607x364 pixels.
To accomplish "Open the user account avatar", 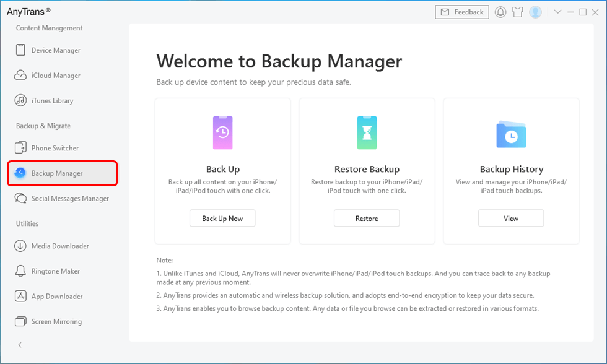I will coord(535,12).
